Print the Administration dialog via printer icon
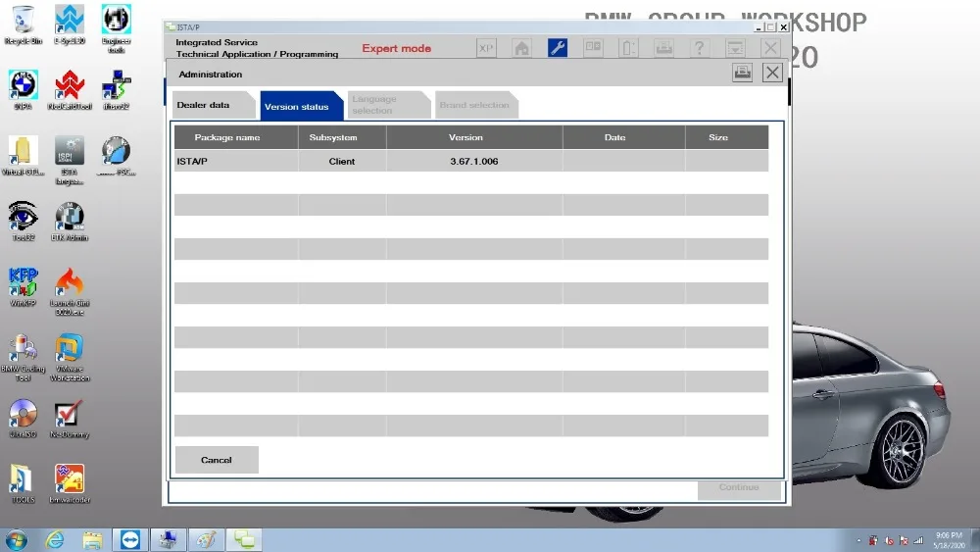This screenshot has width=980, height=552. click(742, 73)
